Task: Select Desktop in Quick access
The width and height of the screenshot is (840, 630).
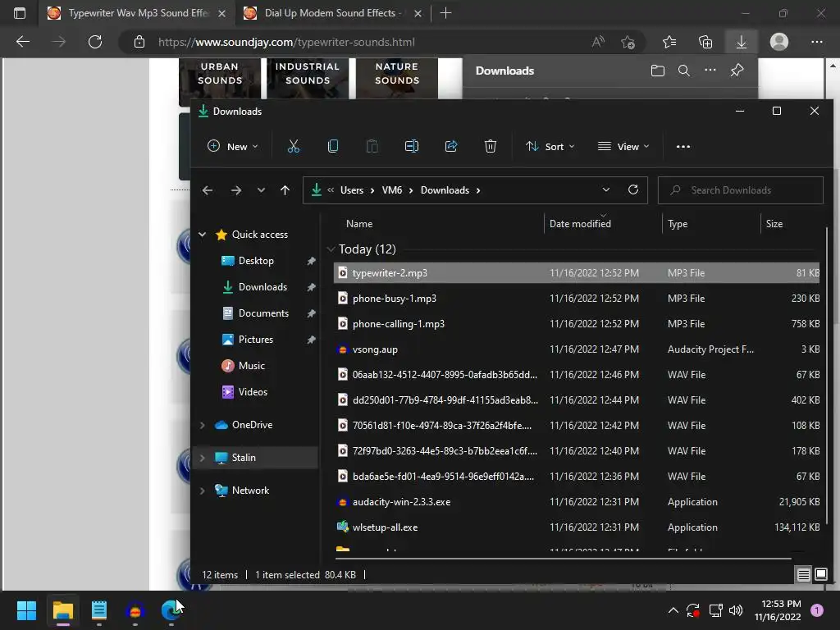Action: 256,261
